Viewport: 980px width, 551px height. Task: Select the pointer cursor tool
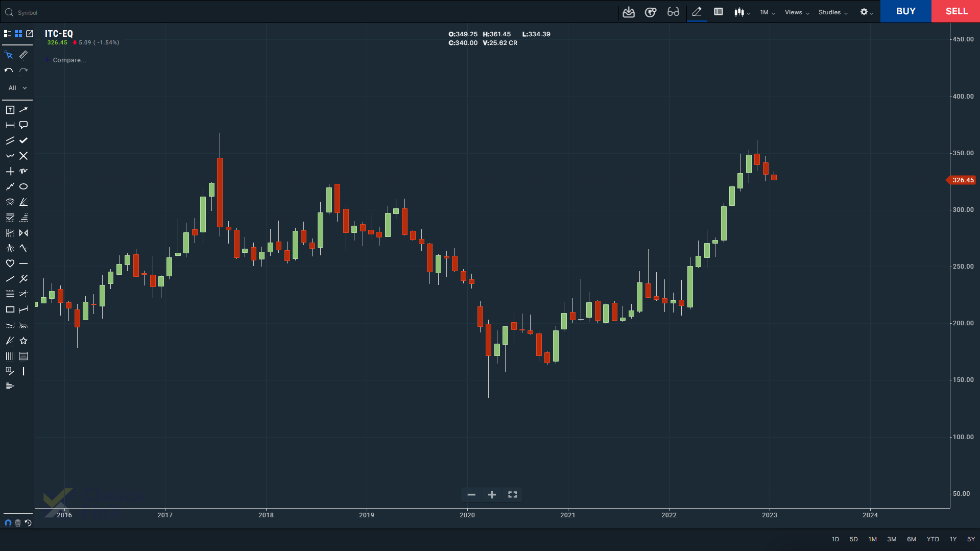pyautogui.click(x=9, y=55)
